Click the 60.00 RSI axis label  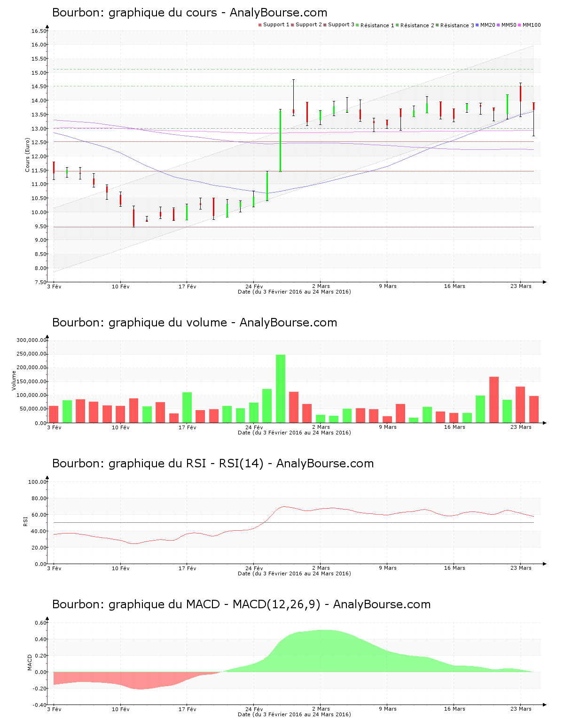39,515
